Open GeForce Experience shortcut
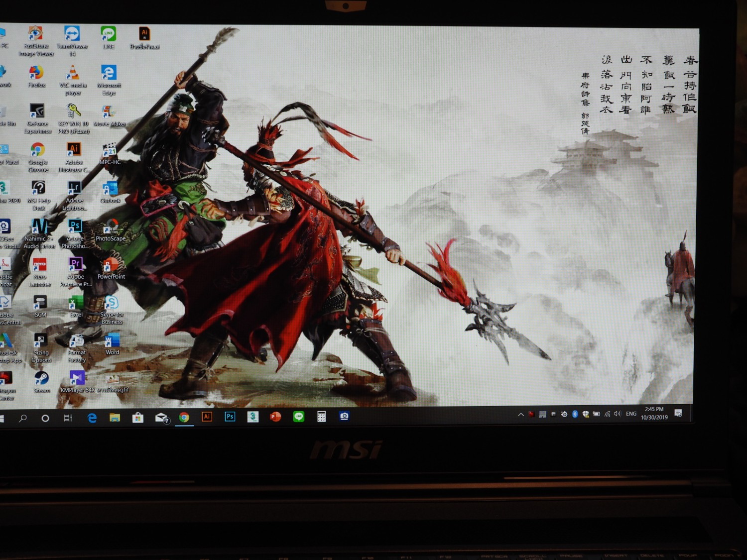The width and height of the screenshot is (747, 560). point(38,118)
